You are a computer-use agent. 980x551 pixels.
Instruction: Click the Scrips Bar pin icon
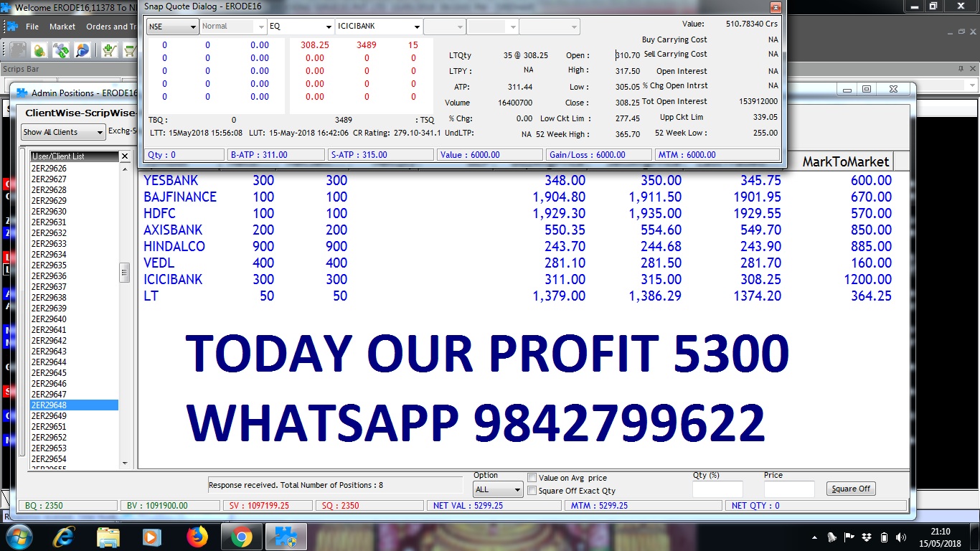(961, 69)
